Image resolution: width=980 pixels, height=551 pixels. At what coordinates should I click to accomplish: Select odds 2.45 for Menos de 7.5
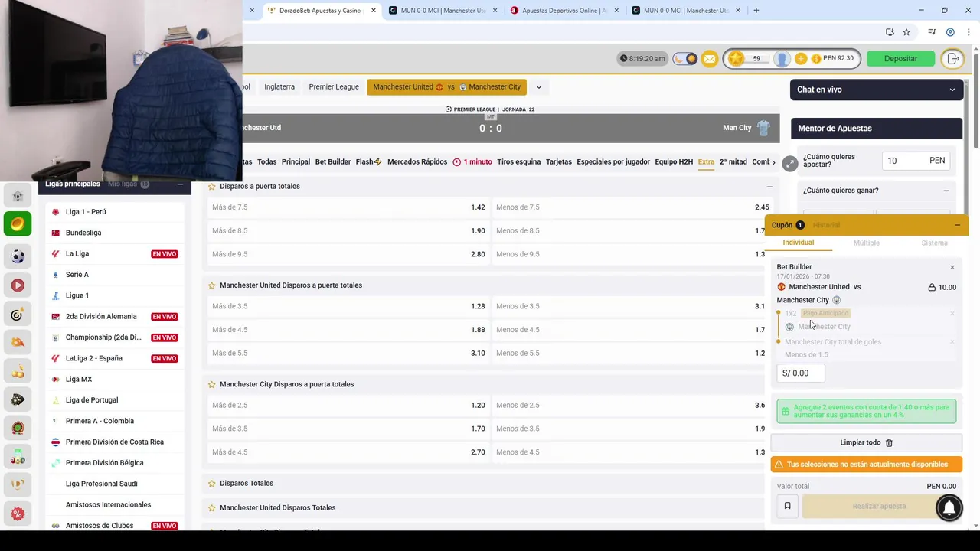632,207
